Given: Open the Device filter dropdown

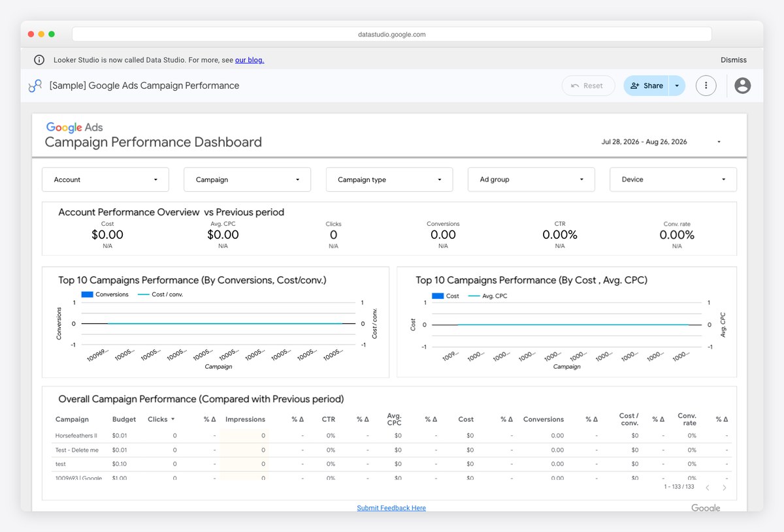Looking at the screenshot, I should (673, 180).
